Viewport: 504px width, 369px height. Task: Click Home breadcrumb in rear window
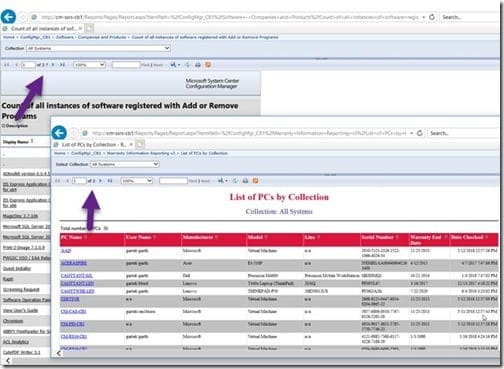point(9,37)
